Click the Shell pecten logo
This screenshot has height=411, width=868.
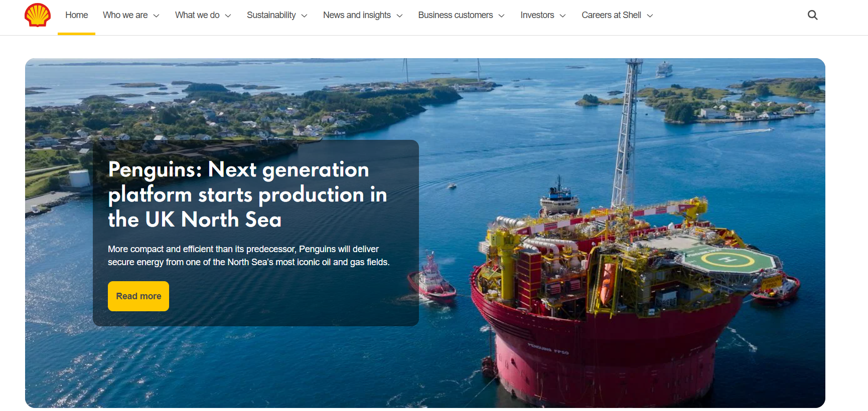pos(38,15)
